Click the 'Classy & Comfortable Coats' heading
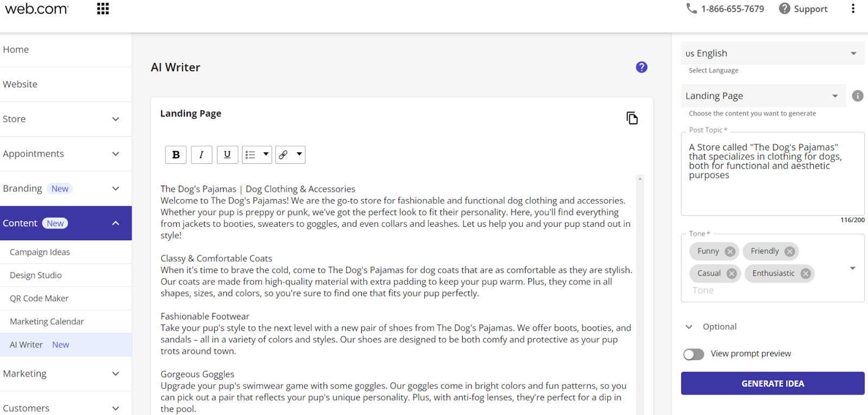868x415 pixels. 216,258
